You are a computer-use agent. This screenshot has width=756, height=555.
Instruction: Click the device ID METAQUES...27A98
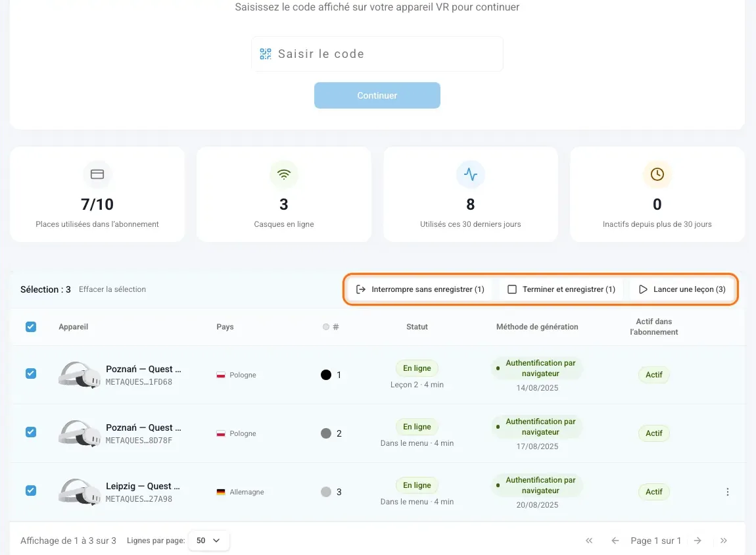pos(139,499)
